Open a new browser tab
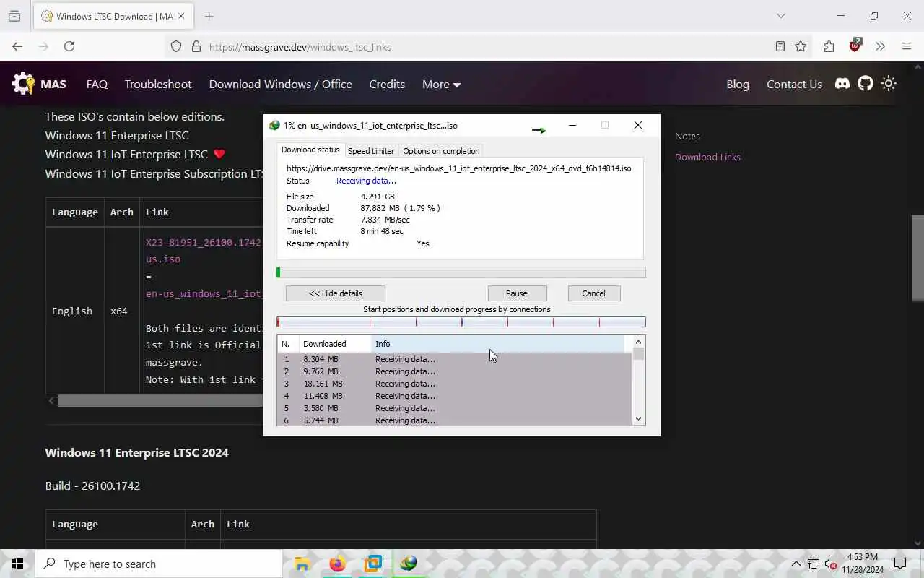Image resolution: width=924 pixels, height=578 pixels. (x=209, y=16)
